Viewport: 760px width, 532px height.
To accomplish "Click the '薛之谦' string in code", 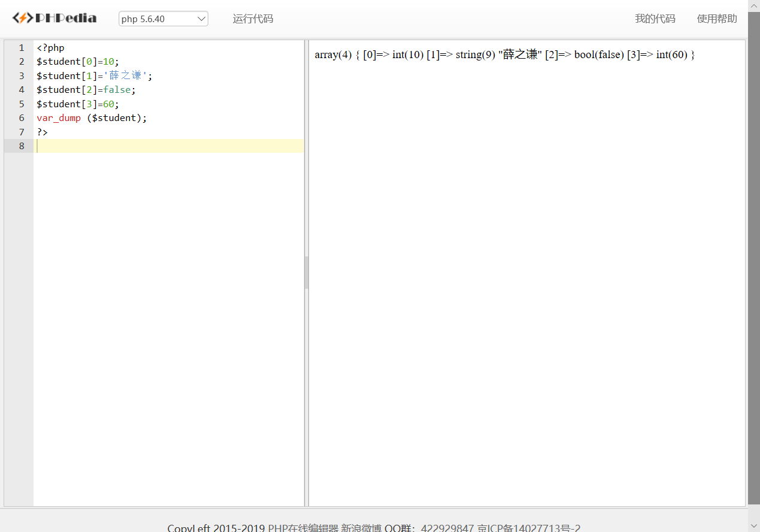I will click(125, 75).
